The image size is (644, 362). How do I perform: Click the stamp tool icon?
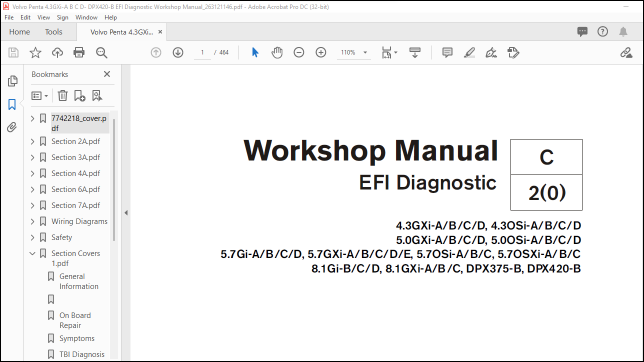coord(513,52)
